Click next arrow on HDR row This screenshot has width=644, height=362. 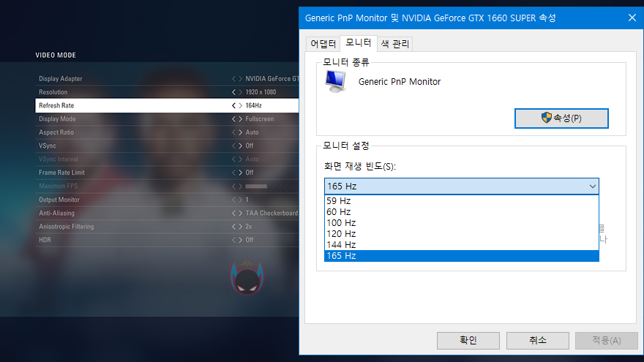240,240
